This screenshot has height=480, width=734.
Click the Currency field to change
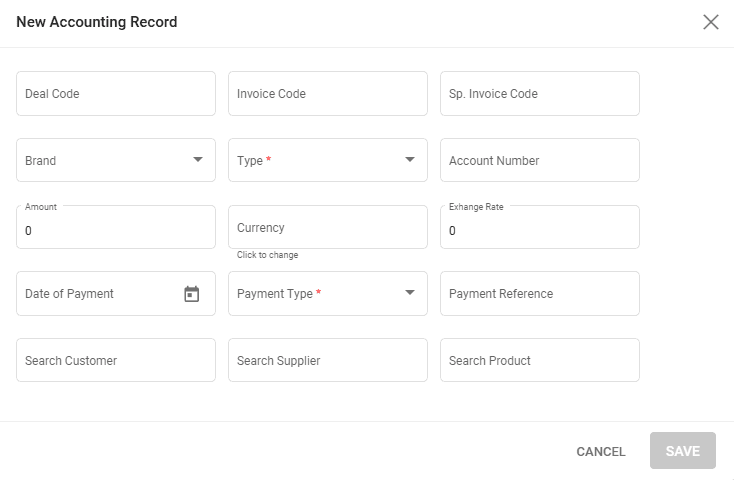click(328, 228)
